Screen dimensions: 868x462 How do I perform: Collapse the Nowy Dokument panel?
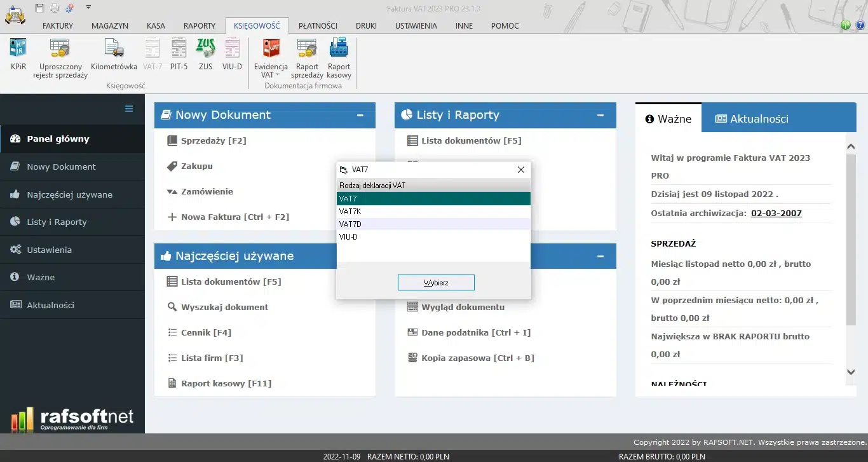pyautogui.click(x=360, y=116)
